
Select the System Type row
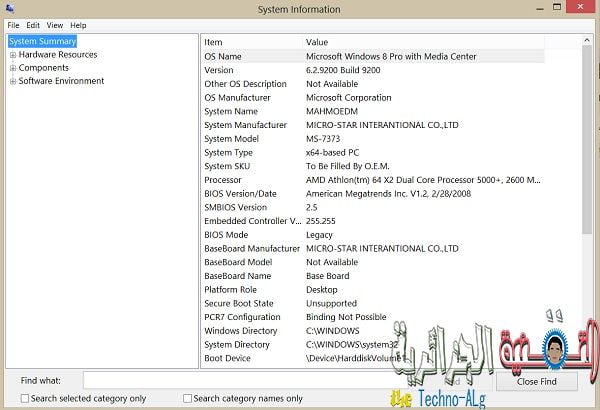tap(373, 152)
